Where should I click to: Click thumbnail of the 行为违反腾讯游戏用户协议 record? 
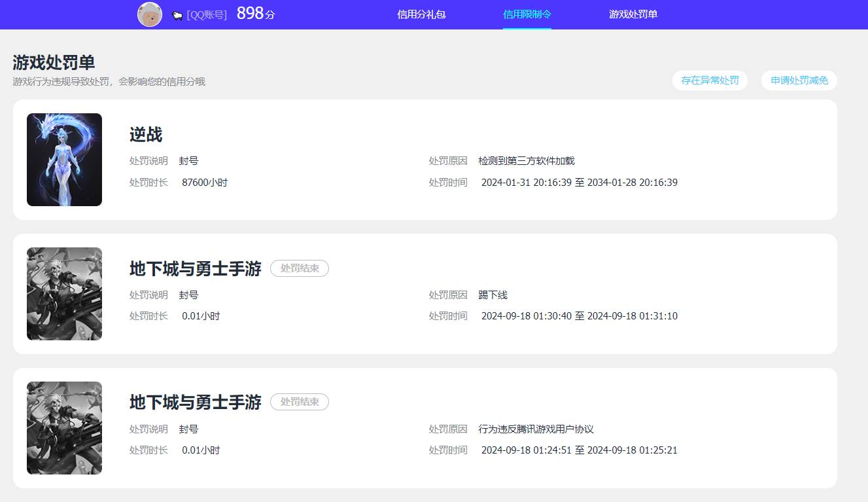click(x=64, y=428)
